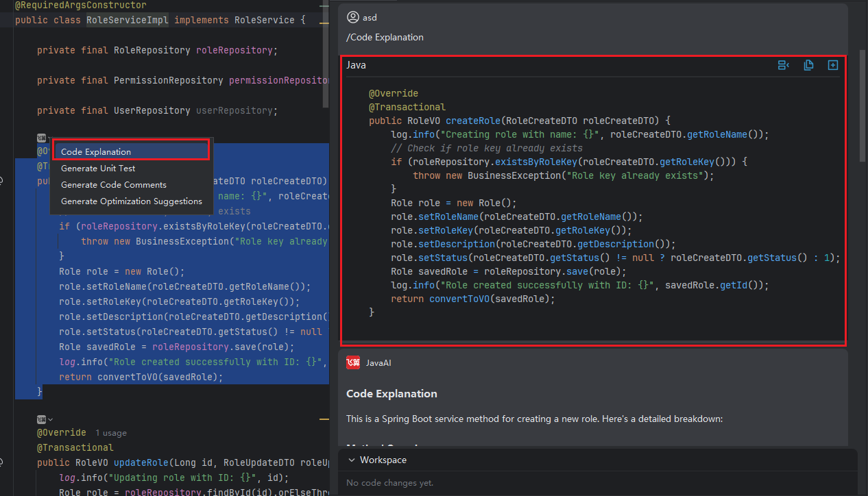The width and height of the screenshot is (868, 496).
Task: Click the Workspace section label
Action: [x=383, y=460]
